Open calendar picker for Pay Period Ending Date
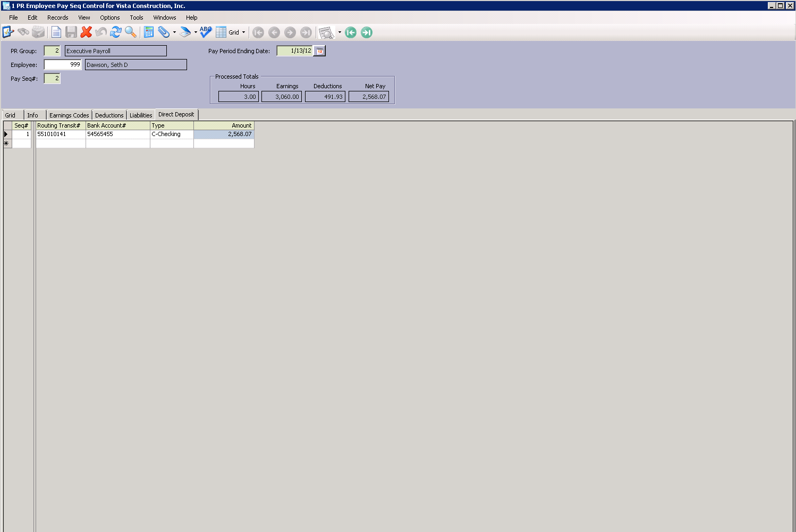This screenshot has height=532, width=796. [320, 51]
